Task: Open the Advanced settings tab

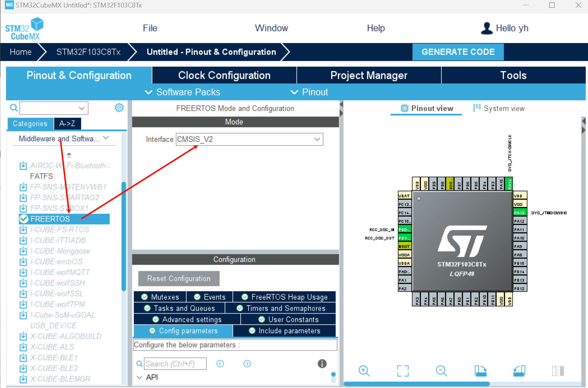Action: tap(187, 320)
